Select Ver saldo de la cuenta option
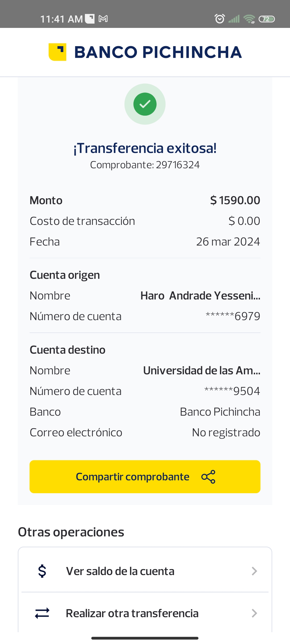The width and height of the screenshot is (290, 644). point(120,571)
